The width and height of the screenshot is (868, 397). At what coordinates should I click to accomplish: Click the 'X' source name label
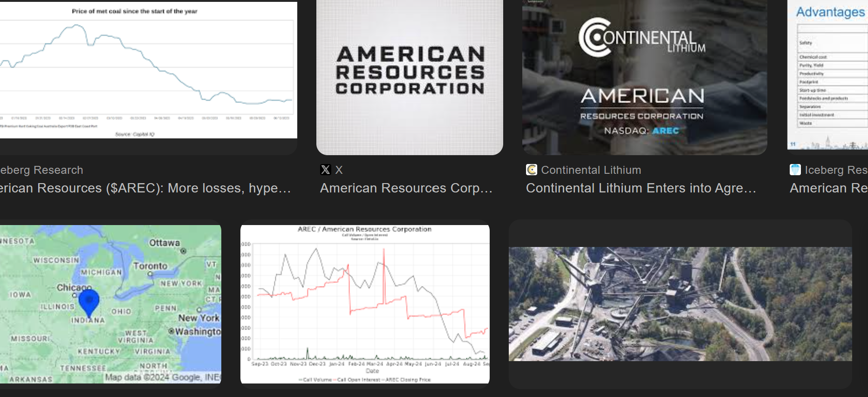pos(339,170)
